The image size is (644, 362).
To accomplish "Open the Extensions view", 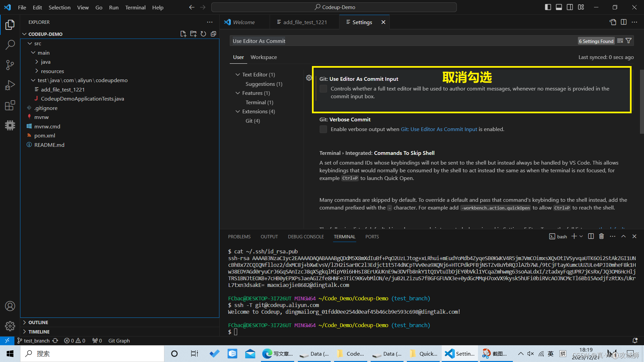I will coord(10,105).
